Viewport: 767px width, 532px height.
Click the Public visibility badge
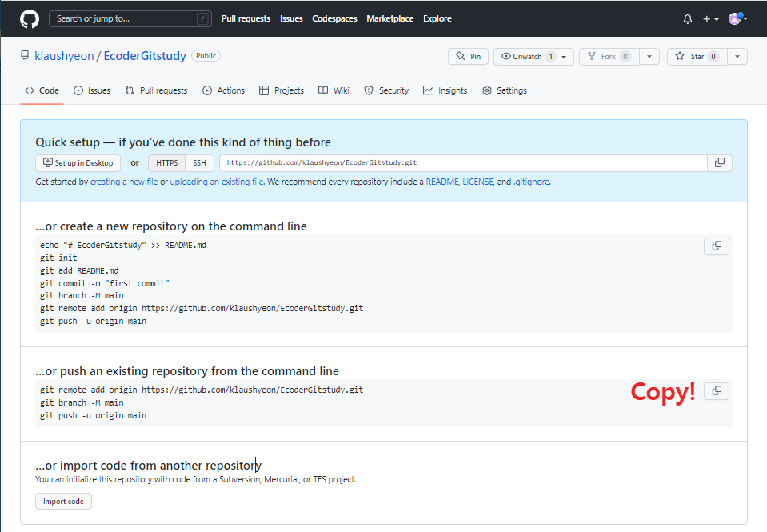(x=206, y=56)
